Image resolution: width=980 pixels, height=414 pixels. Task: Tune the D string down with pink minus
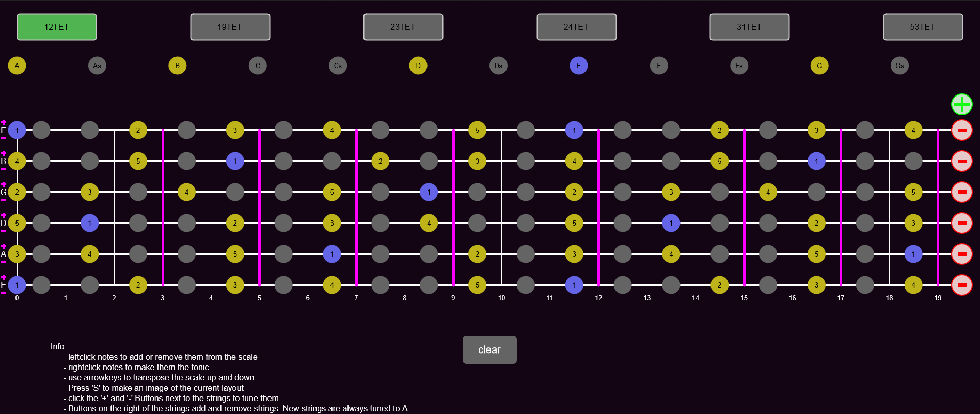click(4, 231)
